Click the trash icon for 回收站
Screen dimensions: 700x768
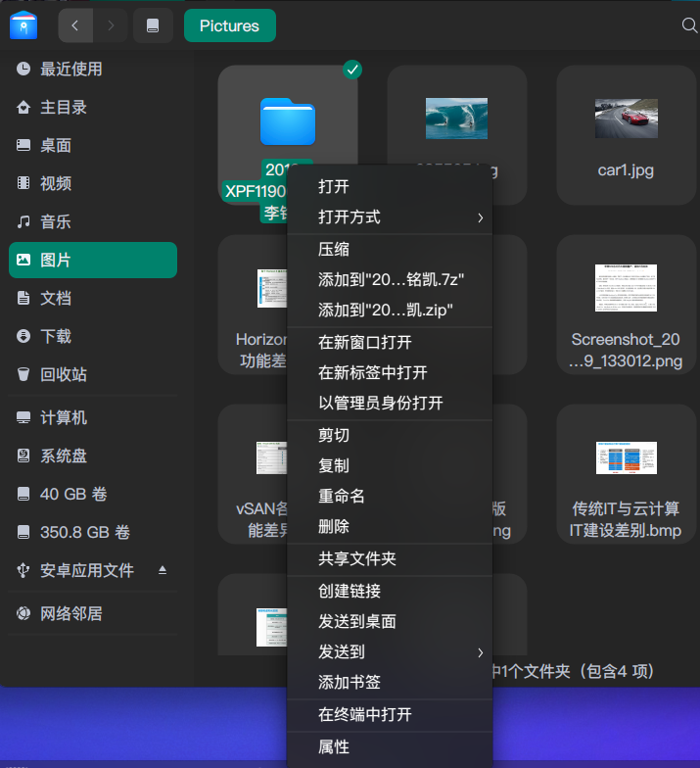coord(23,374)
